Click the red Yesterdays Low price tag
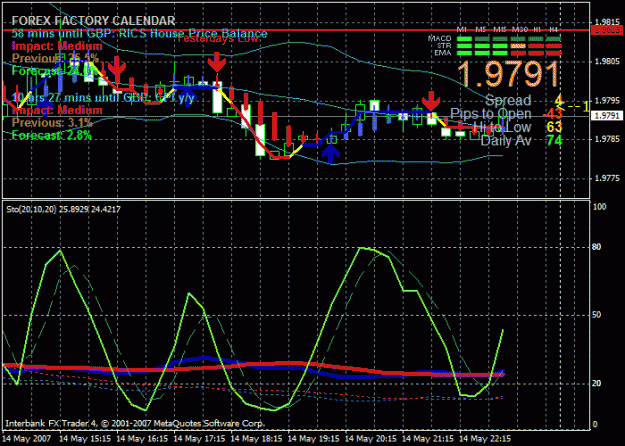625x446 pixels. pos(606,30)
